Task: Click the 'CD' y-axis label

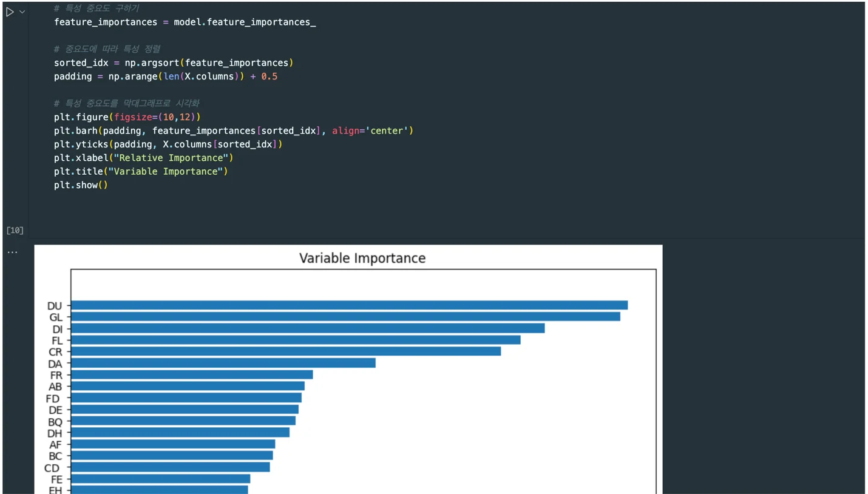Action: [52, 468]
